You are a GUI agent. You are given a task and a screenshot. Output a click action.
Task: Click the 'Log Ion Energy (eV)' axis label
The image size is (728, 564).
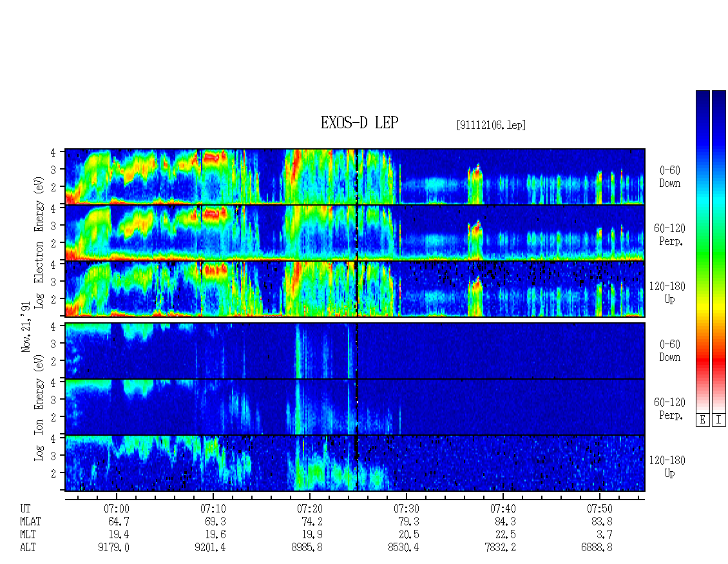[x=39, y=408]
